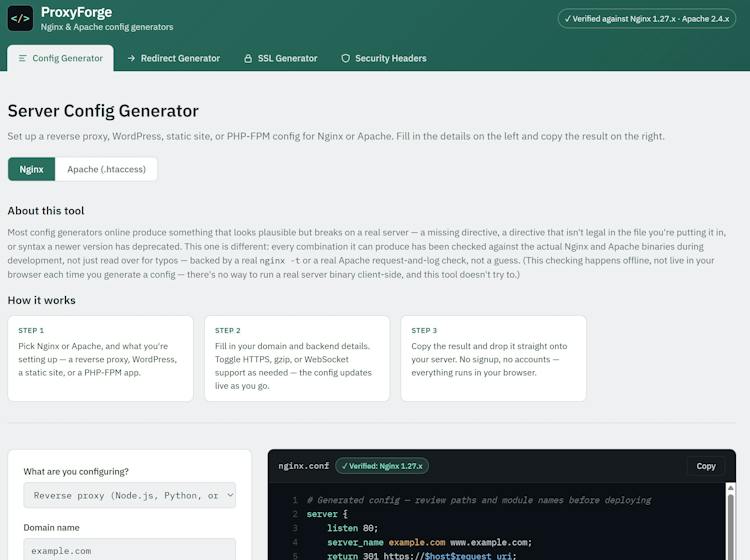Screen dimensions: 750x560
Task: Open the Security Headers tab
Action: [384, 58]
